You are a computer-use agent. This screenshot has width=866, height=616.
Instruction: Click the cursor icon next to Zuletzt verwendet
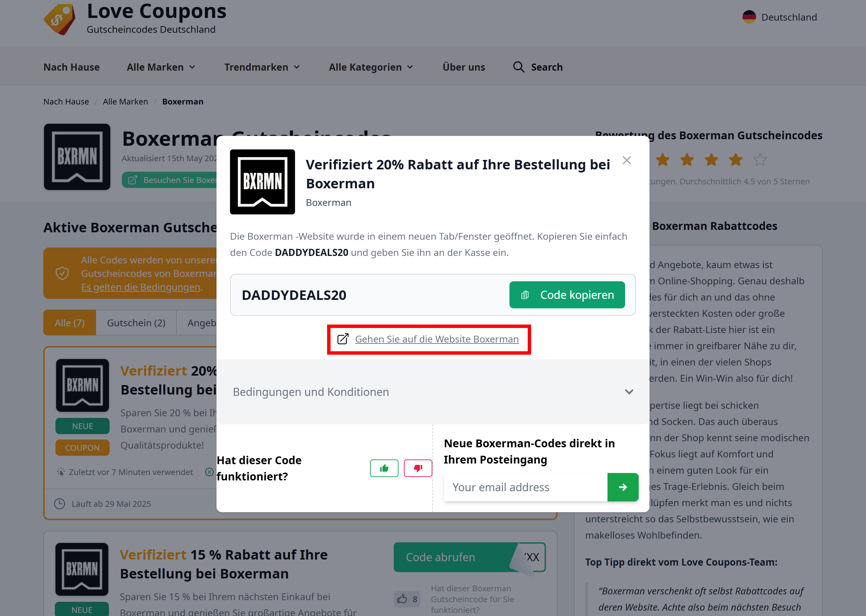tap(61, 472)
